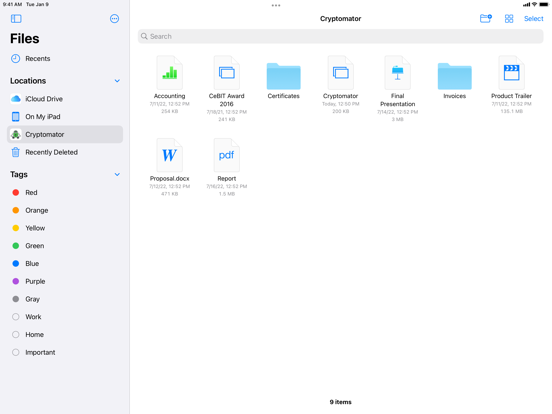Choose the Important tag

coord(65,352)
